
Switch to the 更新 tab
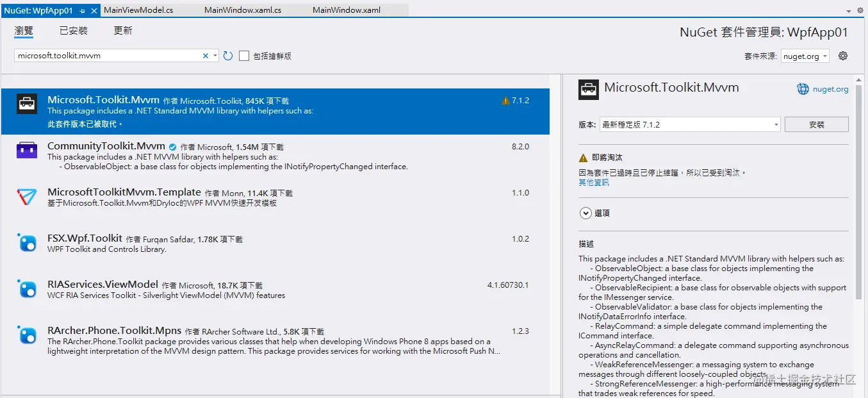point(123,30)
